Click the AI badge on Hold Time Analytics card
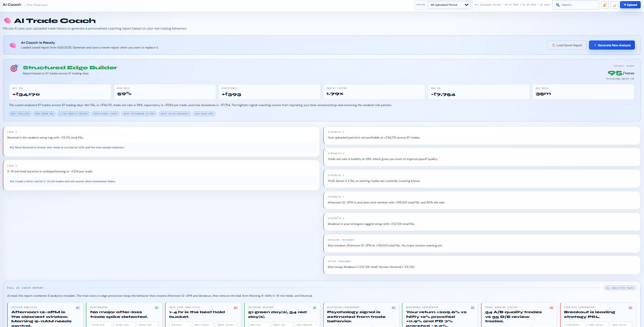This screenshot has width=644, height=327. (x=236, y=308)
